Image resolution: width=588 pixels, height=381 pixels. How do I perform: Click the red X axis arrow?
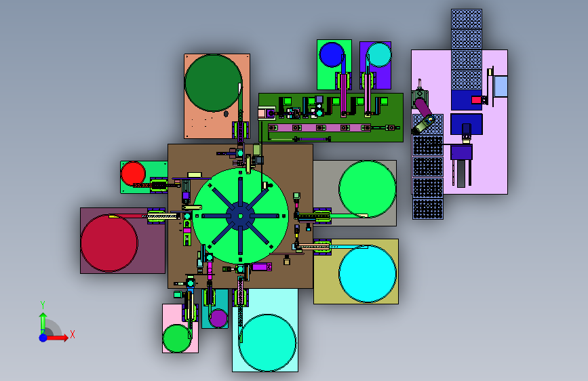click(58, 338)
